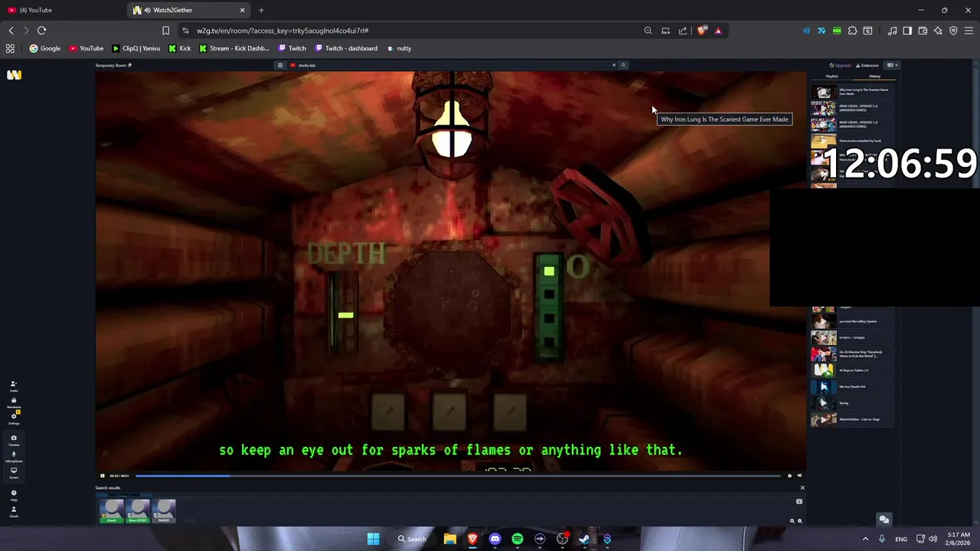
Task: Open the browser zoom magnifier icon
Action: point(648,31)
